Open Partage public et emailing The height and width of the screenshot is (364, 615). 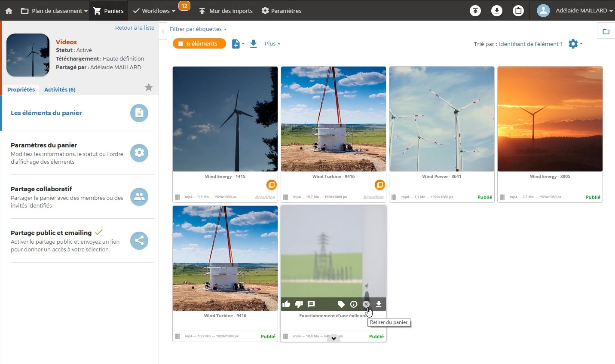[51, 233]
